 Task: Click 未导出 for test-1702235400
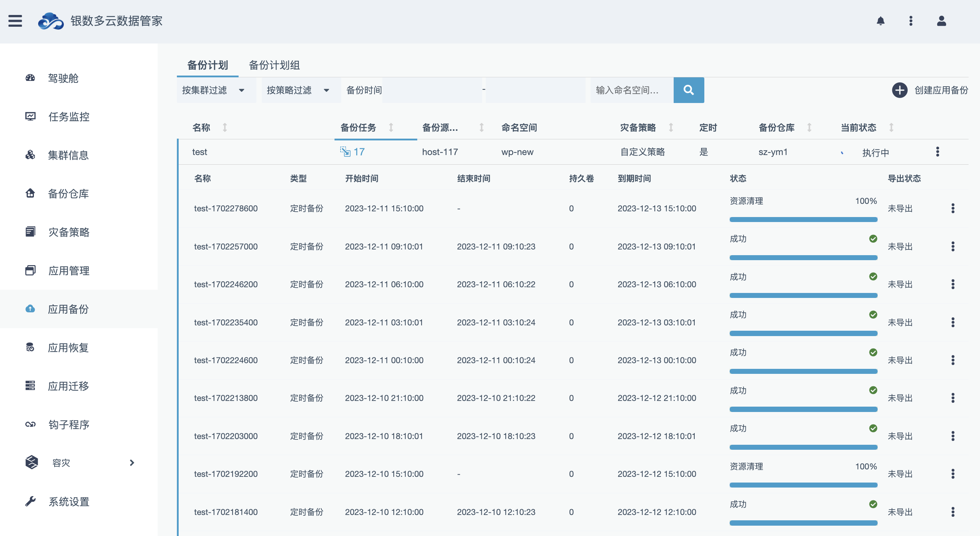[900, 323]
